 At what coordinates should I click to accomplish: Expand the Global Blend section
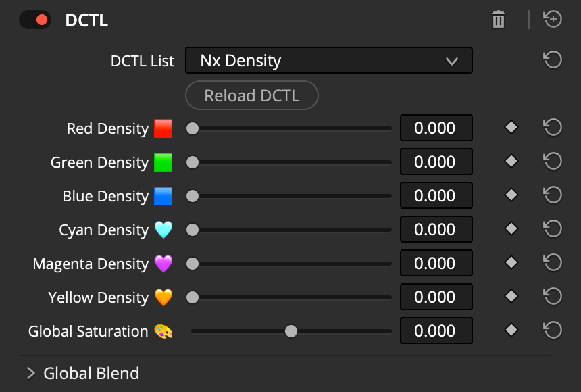pyautogui.click(x=32, y=373)
